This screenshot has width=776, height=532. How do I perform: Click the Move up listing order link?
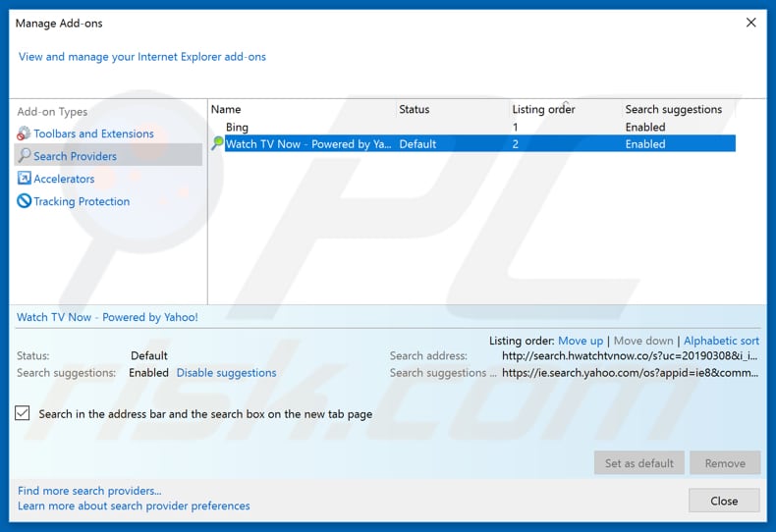(581, 341)
